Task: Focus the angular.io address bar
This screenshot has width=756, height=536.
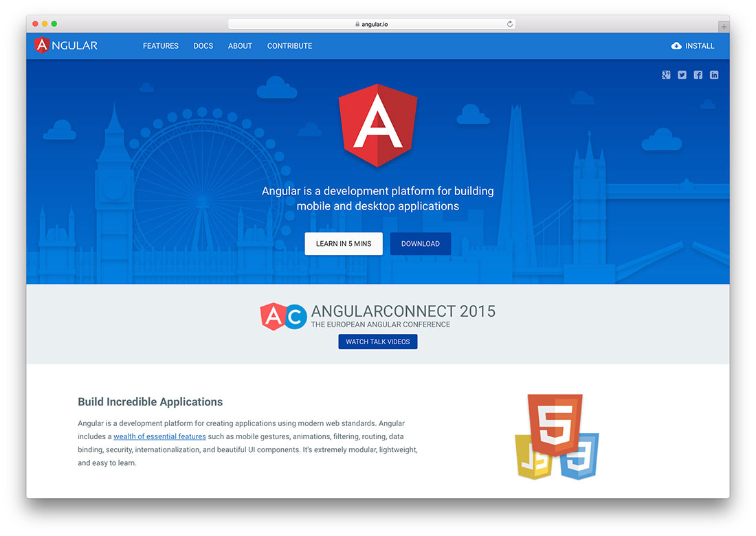Action: click(x=371, y=24)
